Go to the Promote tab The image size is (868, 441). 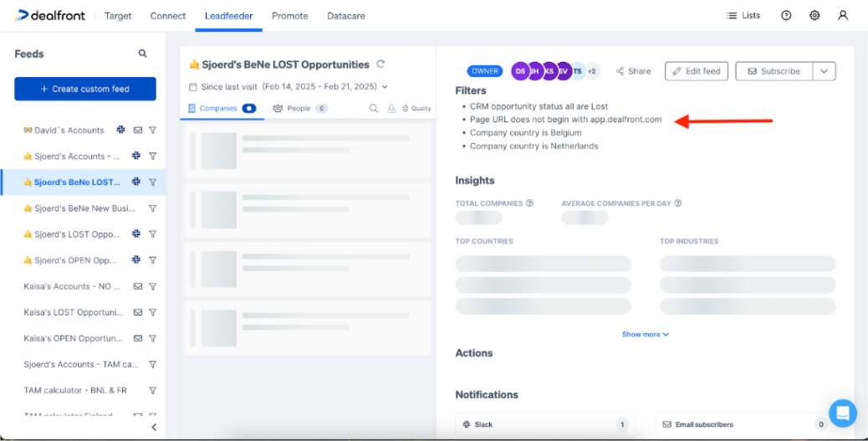(x=289, y=16)
